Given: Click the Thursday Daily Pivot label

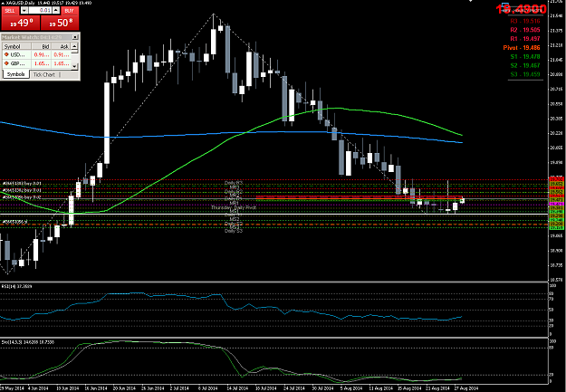Looking at the screenshot, I should coord(234,207).
